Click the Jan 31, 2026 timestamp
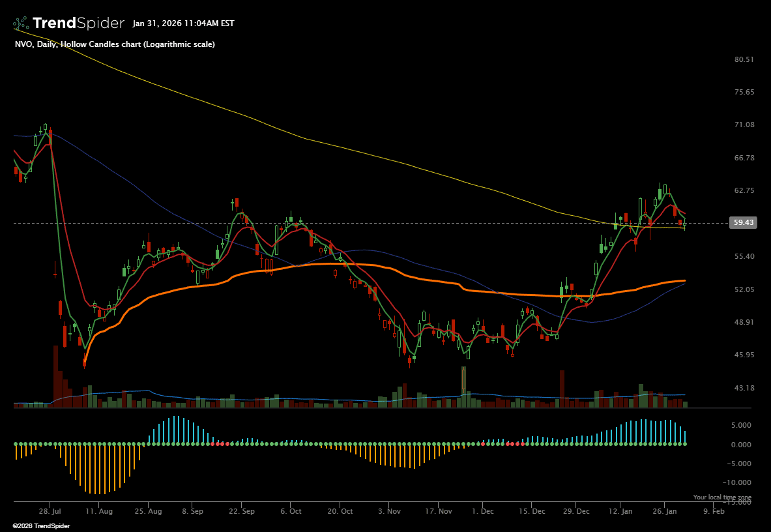 click(183, 23)
